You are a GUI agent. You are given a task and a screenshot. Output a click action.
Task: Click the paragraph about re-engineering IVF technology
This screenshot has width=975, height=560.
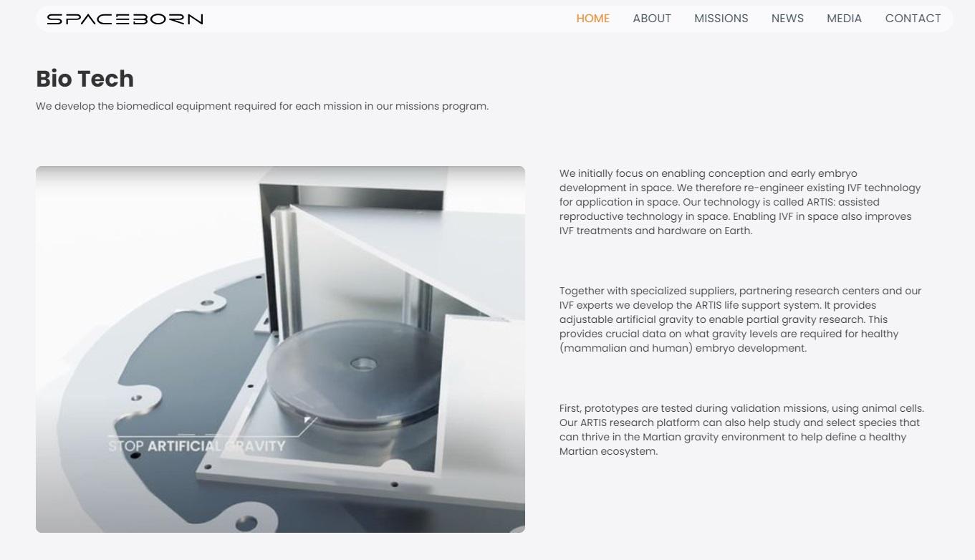(x=740, y=202)
